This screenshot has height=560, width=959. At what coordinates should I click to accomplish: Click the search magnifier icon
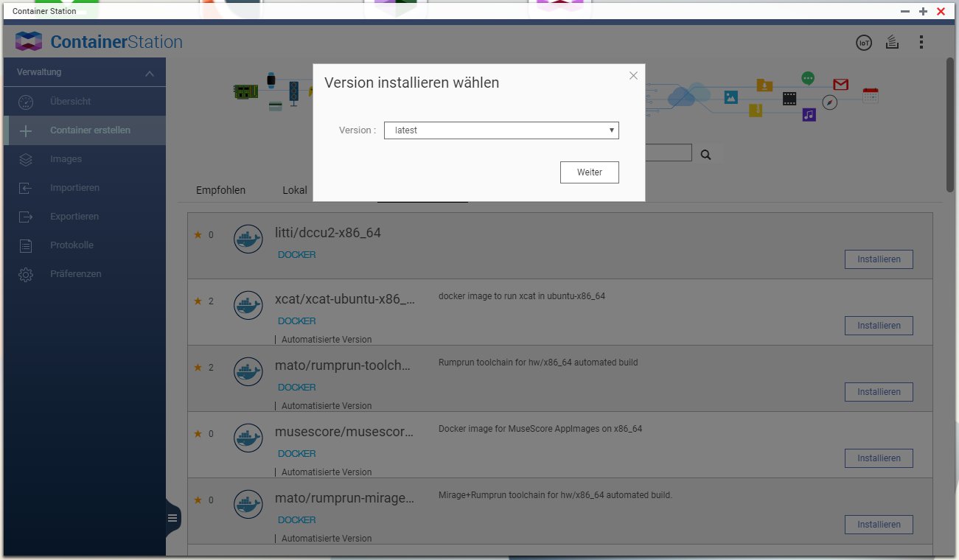point(705,155)
